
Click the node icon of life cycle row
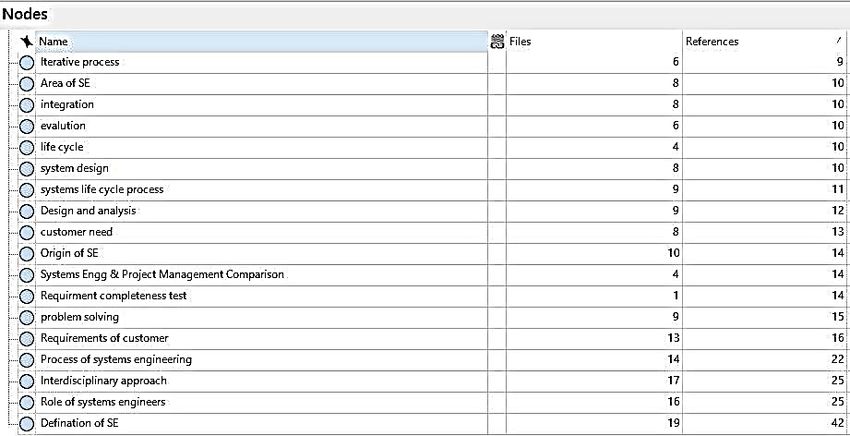click(27, 148)
